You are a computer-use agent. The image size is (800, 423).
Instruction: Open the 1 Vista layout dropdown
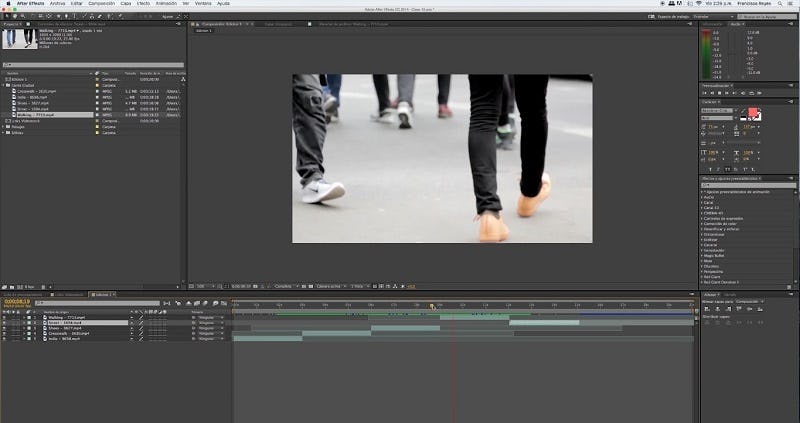pos(361,287)
